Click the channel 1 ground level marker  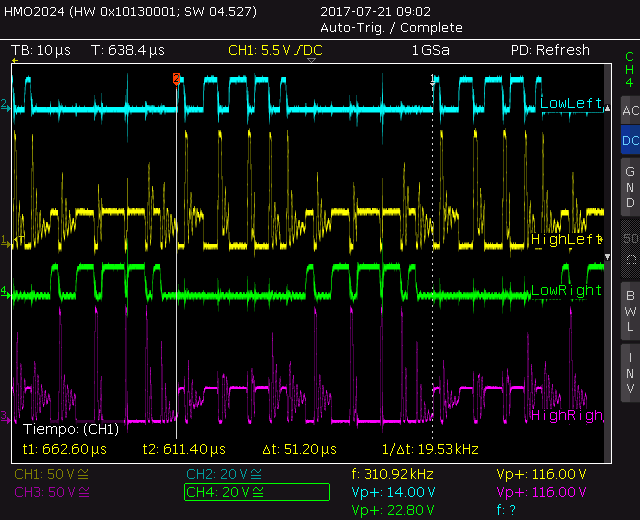click(x=5, y=241)
